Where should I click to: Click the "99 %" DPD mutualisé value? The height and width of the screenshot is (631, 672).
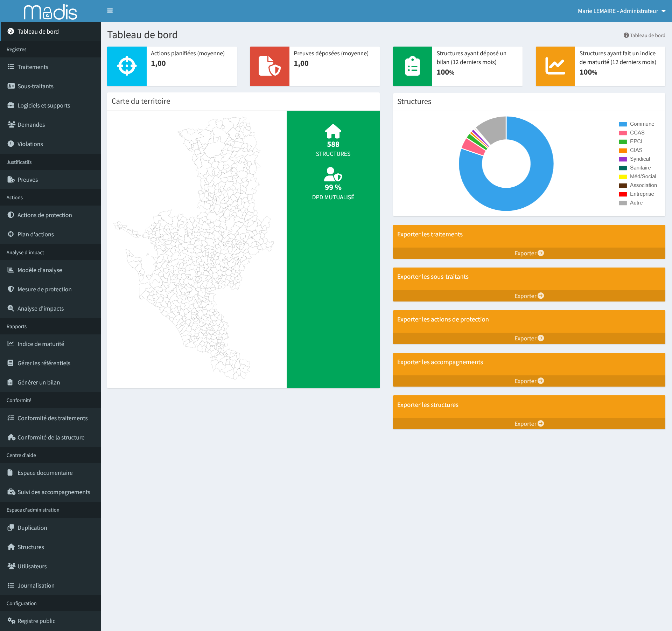coord(333,187)
